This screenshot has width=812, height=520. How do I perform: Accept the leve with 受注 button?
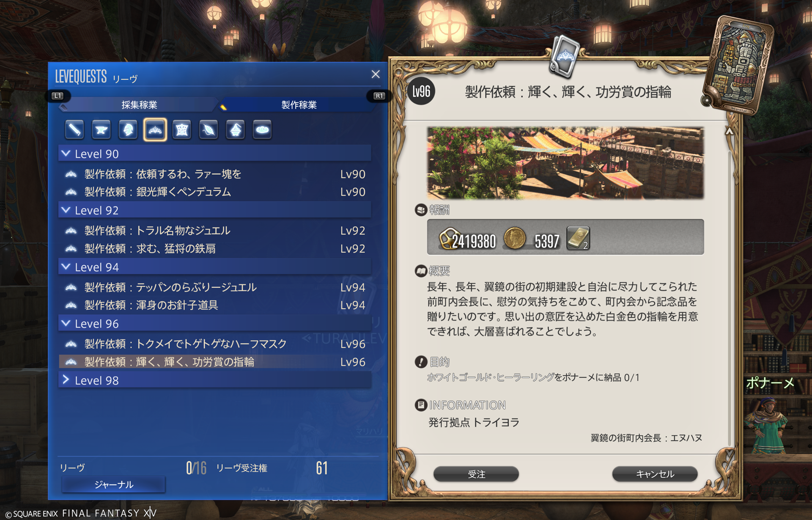click(476, 474)
